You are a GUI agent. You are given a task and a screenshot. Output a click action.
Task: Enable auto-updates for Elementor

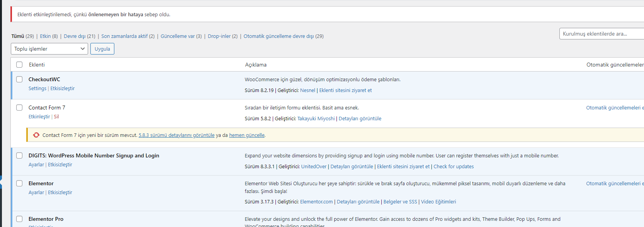click(615, 184)
